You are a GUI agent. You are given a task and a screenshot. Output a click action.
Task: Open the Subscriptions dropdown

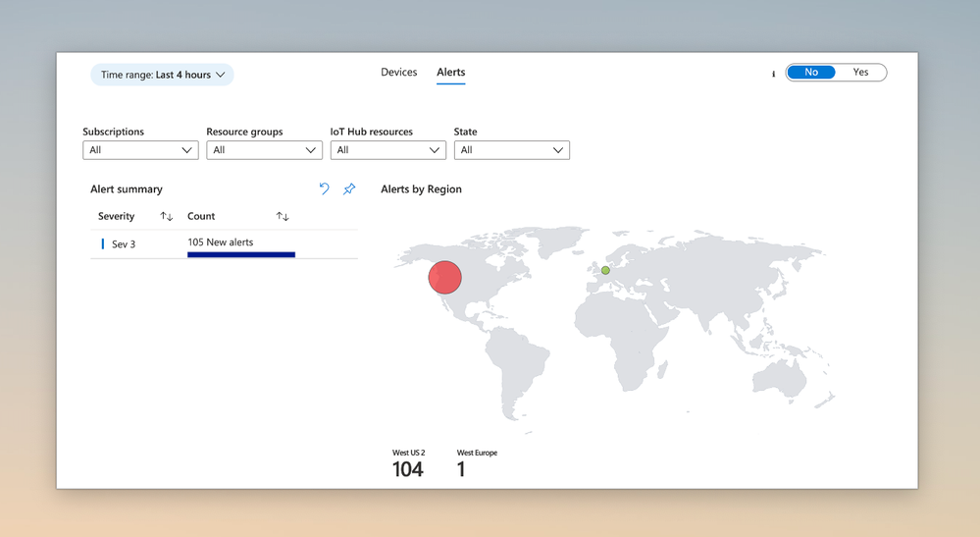point(140,150)
